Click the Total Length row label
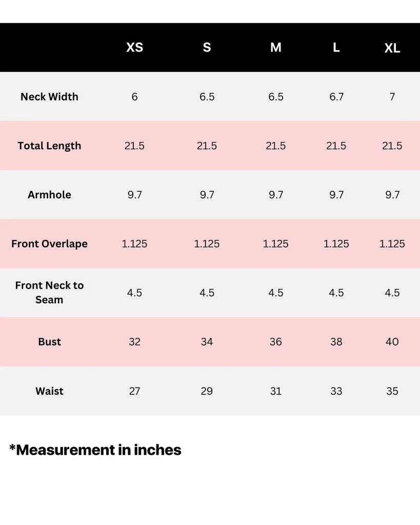The image size is (420, 525). pyautogui.click(x=49, y=146)
